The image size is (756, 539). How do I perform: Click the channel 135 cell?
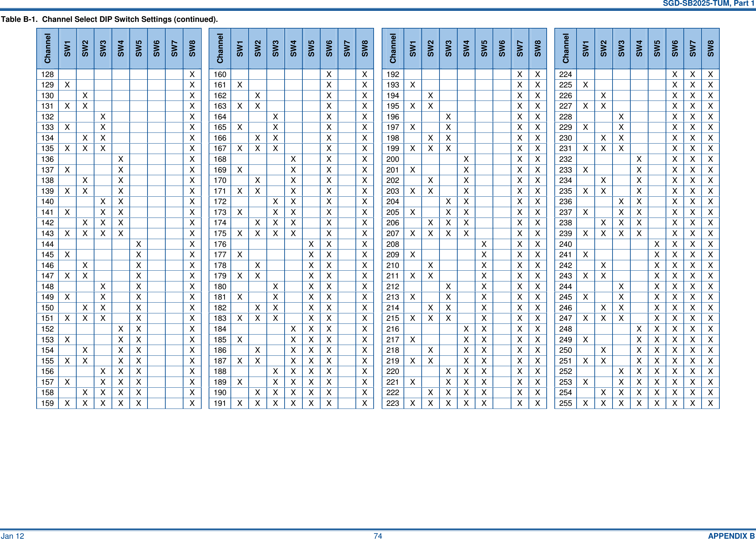point(47,148)
